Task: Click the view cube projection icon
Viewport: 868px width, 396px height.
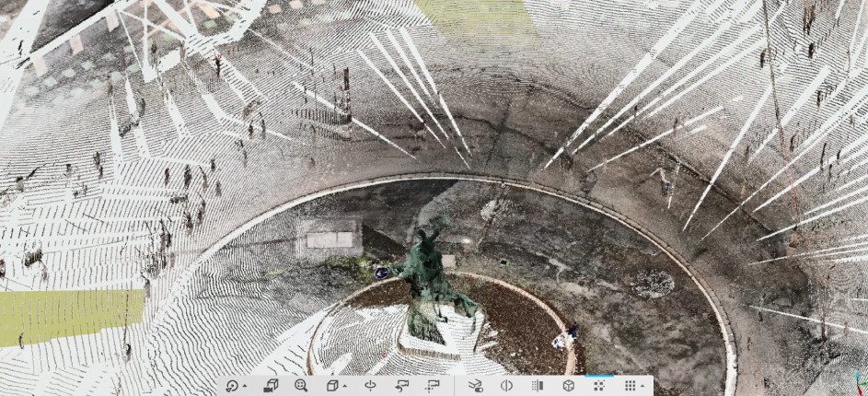Action: pyautogui.click(x=332, y=386)
